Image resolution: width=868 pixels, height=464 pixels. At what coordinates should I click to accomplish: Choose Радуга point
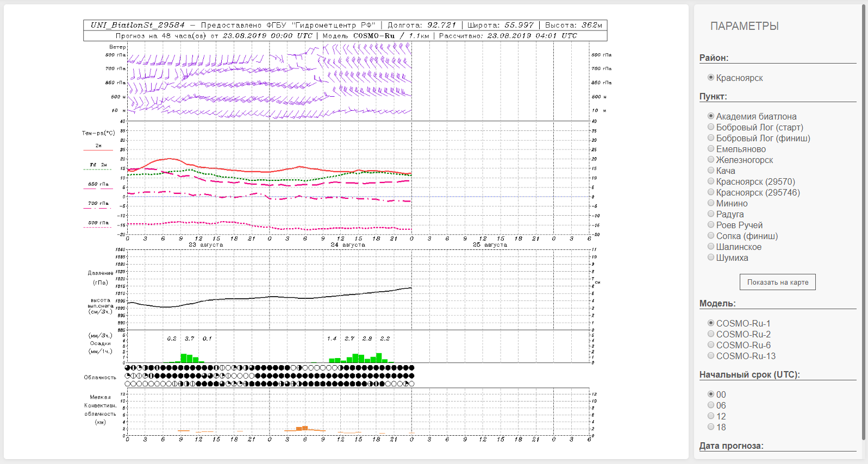711,214
